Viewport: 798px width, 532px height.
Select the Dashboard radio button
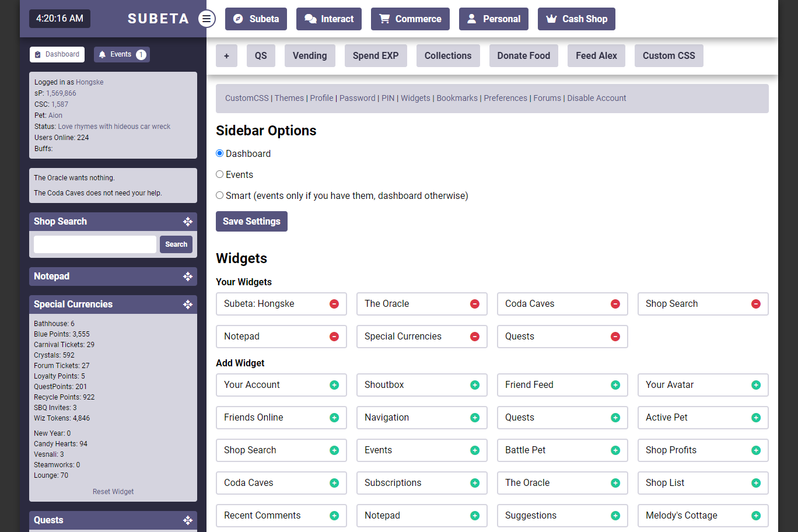pos(220,153)
